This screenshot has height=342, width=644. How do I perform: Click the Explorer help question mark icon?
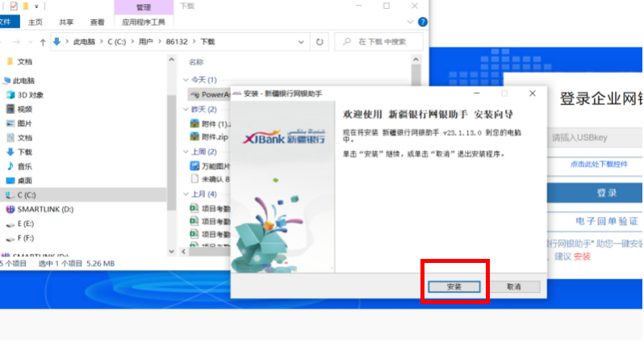pyautogui.click(x=422, y=22)
